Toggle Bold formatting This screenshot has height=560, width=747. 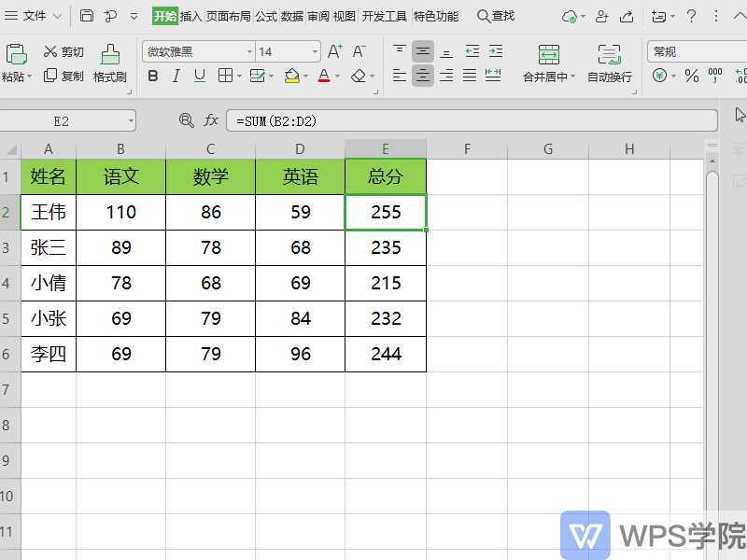click(x=153, y=76)
